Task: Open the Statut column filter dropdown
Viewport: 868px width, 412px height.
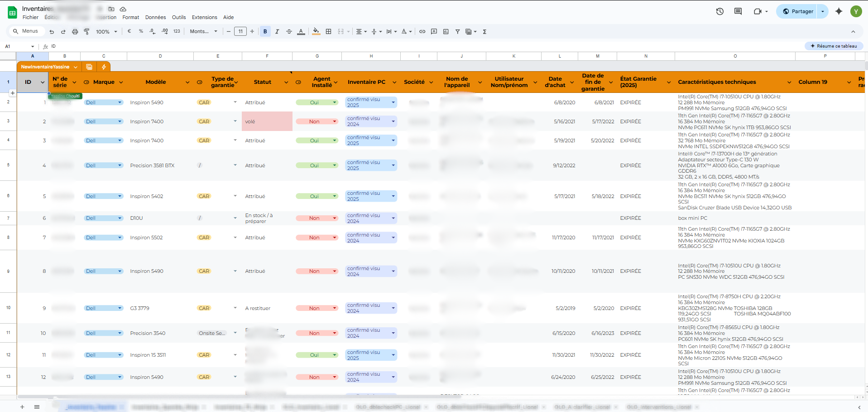Action: click(x=286, y=82)
